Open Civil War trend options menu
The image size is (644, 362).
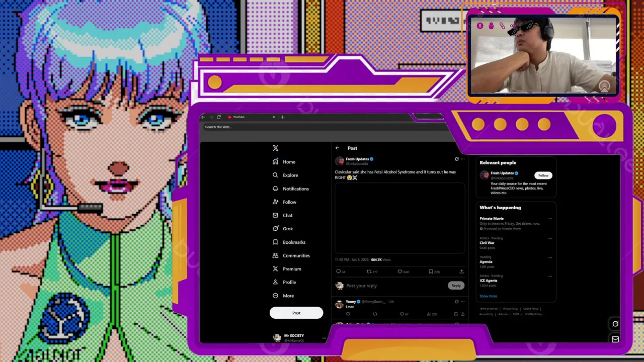coord(550,238)
